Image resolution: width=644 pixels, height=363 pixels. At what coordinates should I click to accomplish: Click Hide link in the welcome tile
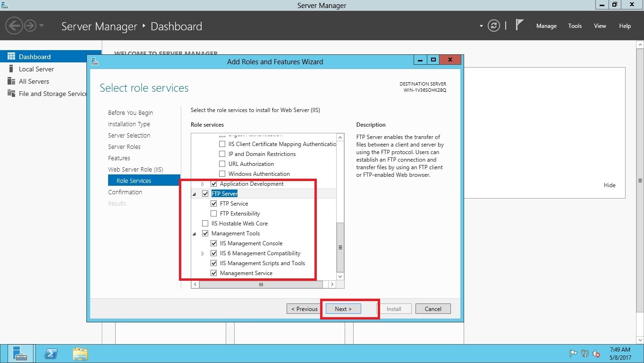pyautogui.click(x=610, y=185)
